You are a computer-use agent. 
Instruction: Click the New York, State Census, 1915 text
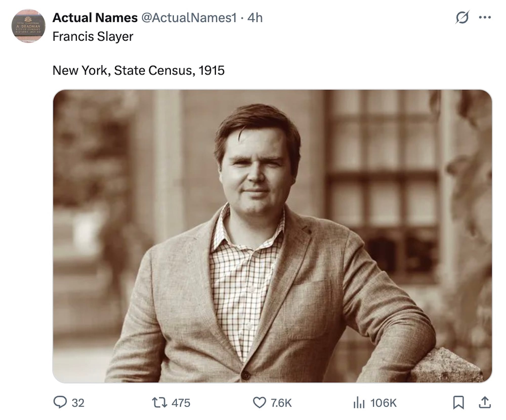pos(138,70)
